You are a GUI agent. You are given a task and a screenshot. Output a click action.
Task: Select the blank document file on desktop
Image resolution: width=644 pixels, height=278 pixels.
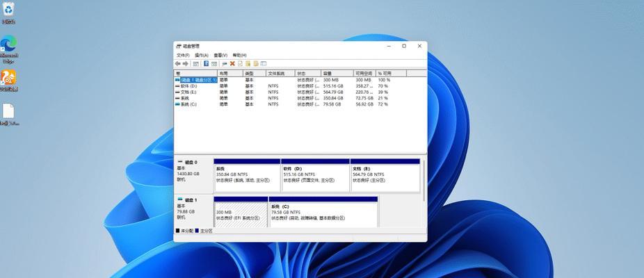pyautogui.click(x=8, y=114)
